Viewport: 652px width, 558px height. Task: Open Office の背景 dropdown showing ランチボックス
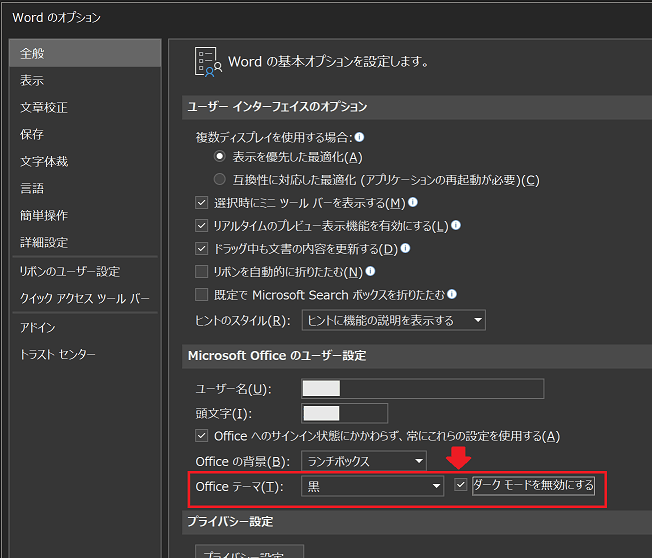point(363,461)
